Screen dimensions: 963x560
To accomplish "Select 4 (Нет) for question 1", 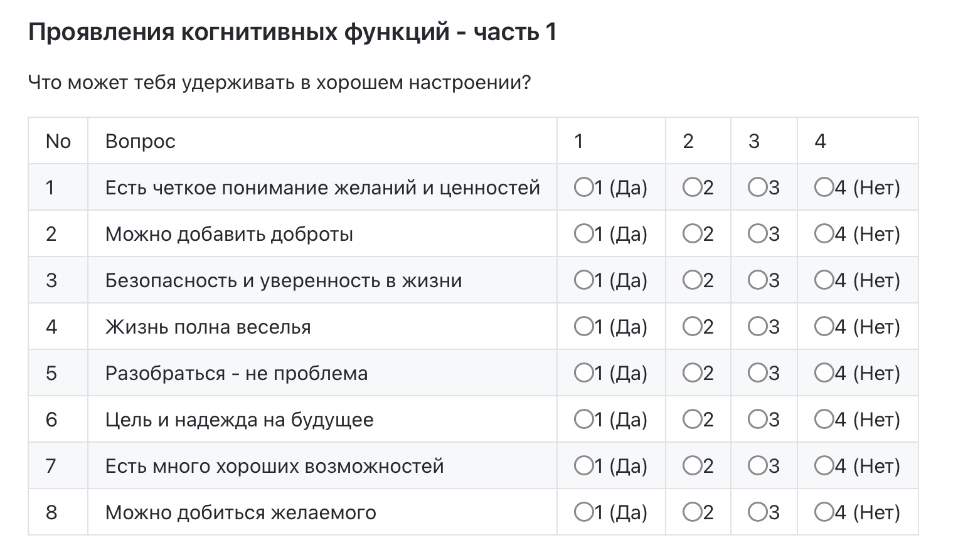I will pos(824,188).
